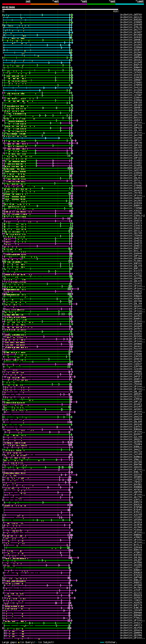Click UniRef100_B3XYC5 entry
Viewport: 146px width, 644px height.
(131, 271)
